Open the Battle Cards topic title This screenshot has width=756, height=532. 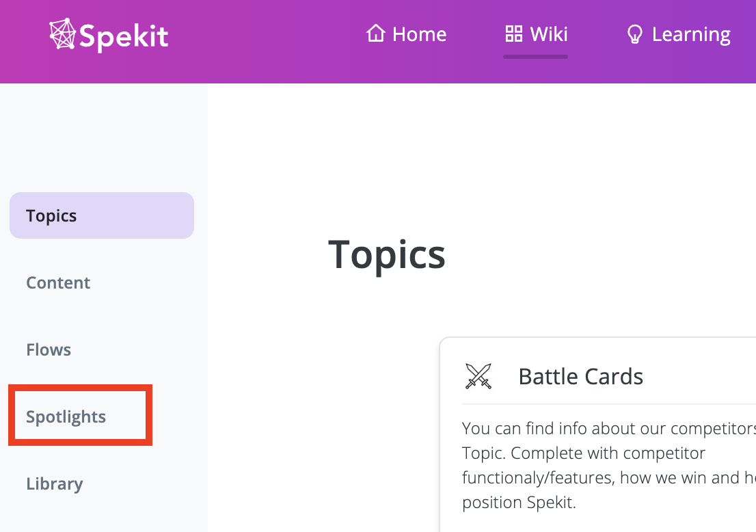tap(580, 377)
